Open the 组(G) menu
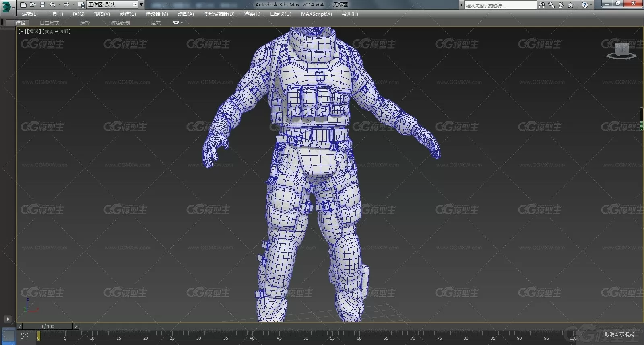 [78, 14]
